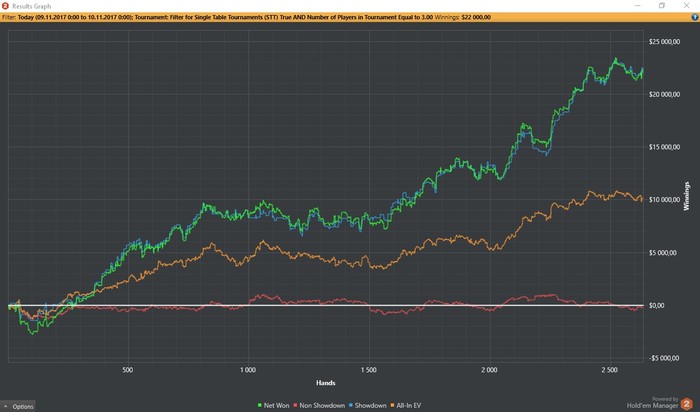Click the 2 000 hands axis tick
Image resolution: width=700 pixels, height=412 pixels.
(489, 370)
